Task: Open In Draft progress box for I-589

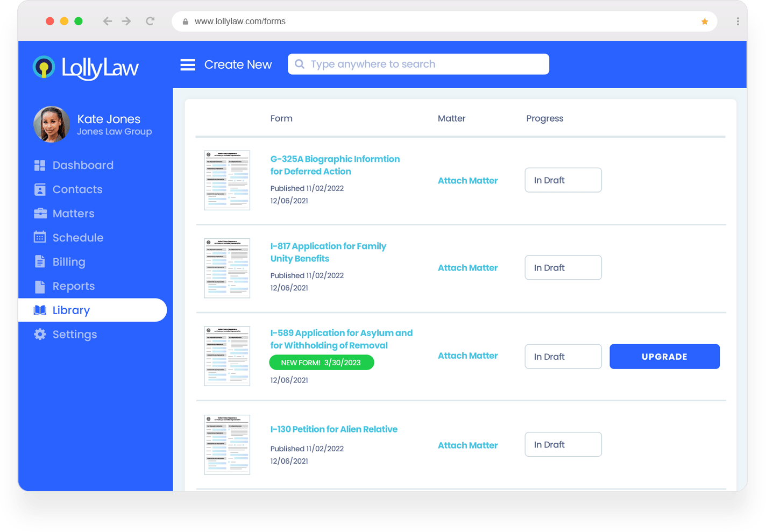Action: pyautogui.click(x=563, y=357)
